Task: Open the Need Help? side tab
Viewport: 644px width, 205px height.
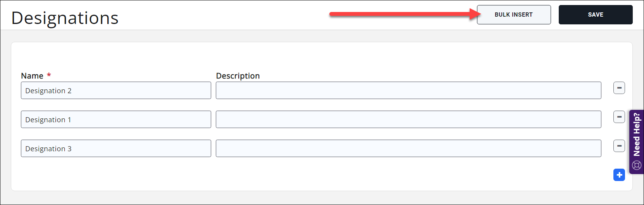Action: pyautogui.click(x=637, y=142)
